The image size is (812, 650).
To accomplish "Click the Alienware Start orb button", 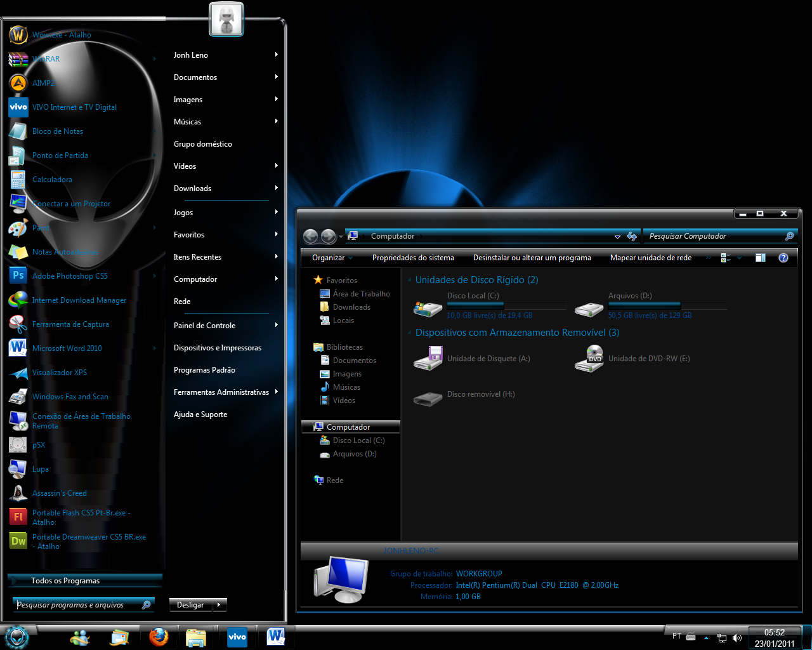I will 16,637.
